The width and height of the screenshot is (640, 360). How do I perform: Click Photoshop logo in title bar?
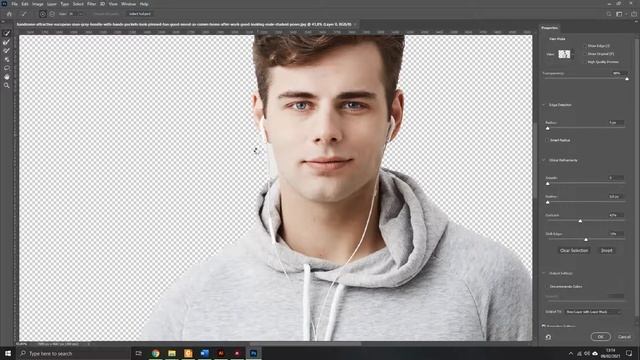[4, 4]
